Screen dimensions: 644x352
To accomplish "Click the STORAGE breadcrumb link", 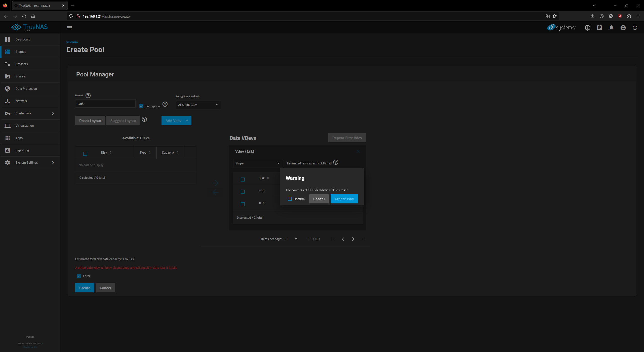I will pyautogui.click(x=72, y=42).
